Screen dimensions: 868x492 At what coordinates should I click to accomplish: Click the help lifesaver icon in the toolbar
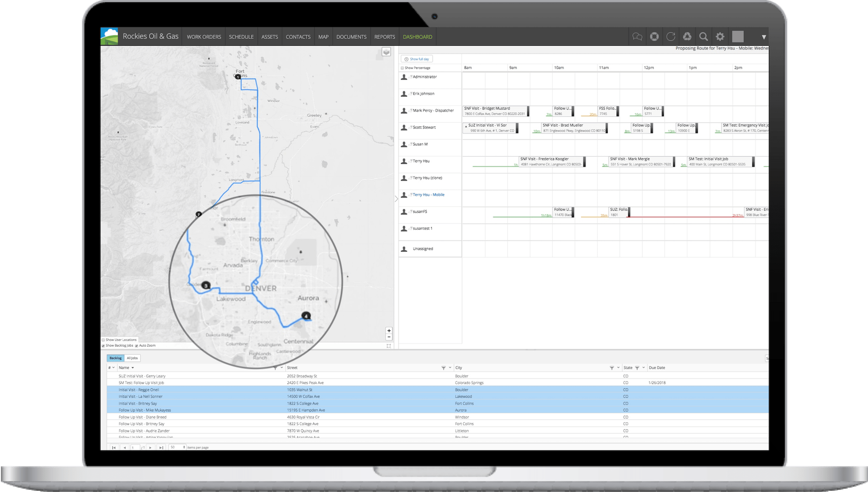tap(653, 36)
